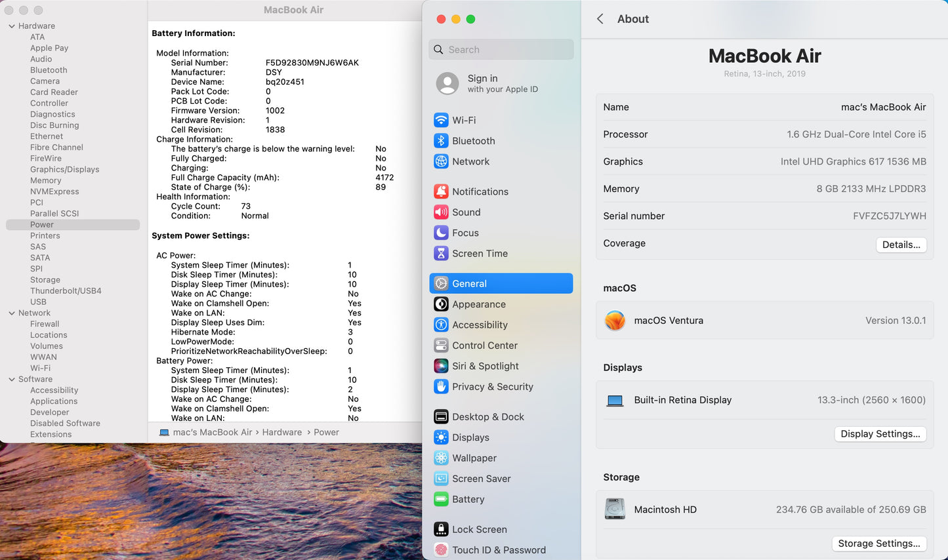This screenshot has width=948, height=560.
Task: Open Privacy & Security settings
Action: (493, 387)
